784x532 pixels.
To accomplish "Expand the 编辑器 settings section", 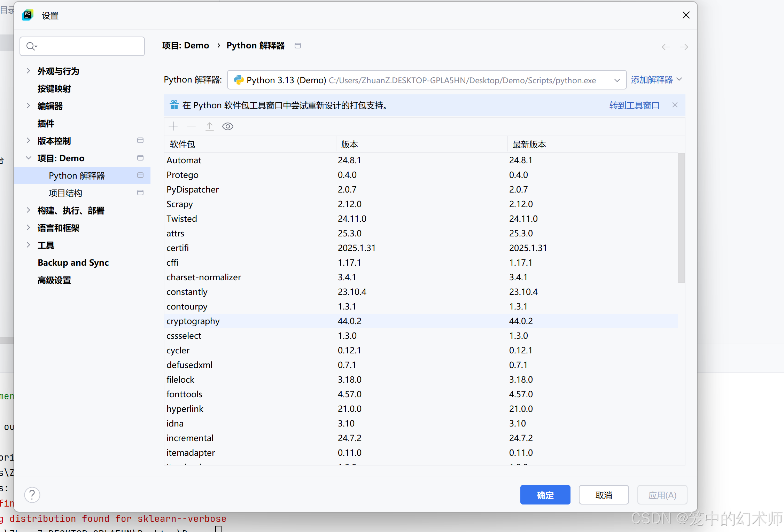I will (x=29, y=106).
